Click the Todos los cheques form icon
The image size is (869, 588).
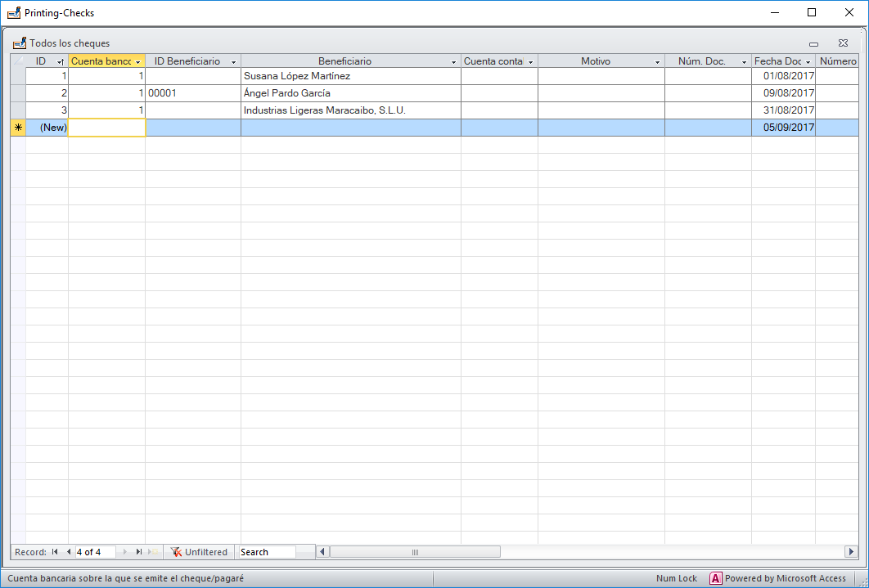pos(20,43)
